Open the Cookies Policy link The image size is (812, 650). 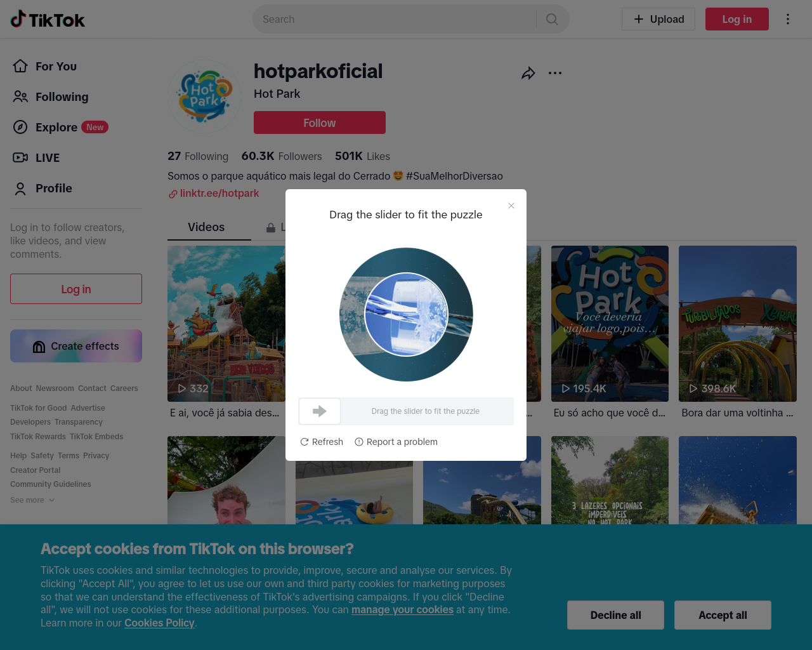point(159,623)
